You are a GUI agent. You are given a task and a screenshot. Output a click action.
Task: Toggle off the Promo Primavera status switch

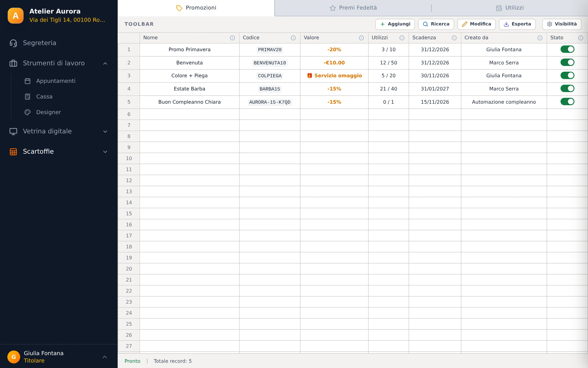567,49
